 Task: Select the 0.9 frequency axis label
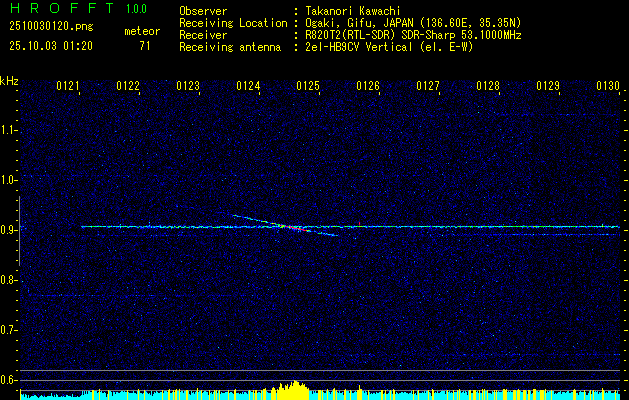9,230
